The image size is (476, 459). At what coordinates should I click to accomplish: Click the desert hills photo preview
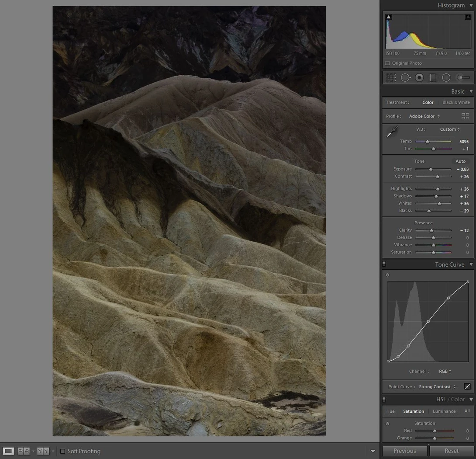coord(189,221)
